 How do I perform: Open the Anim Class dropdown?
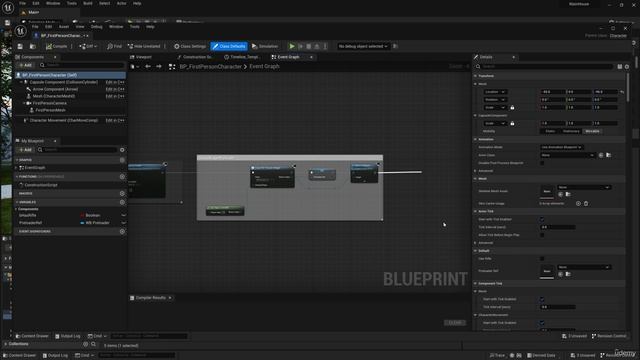[567, 155]
